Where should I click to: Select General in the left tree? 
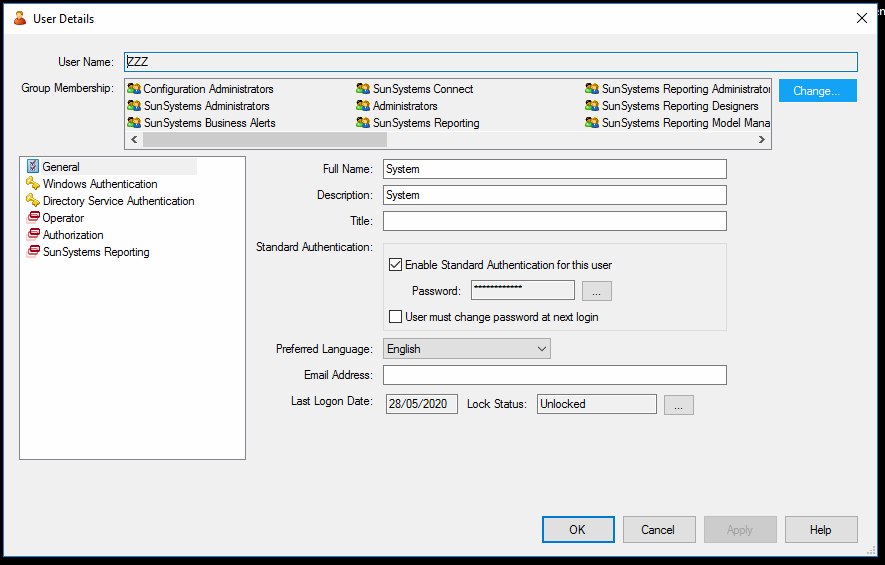coord(61,167)
